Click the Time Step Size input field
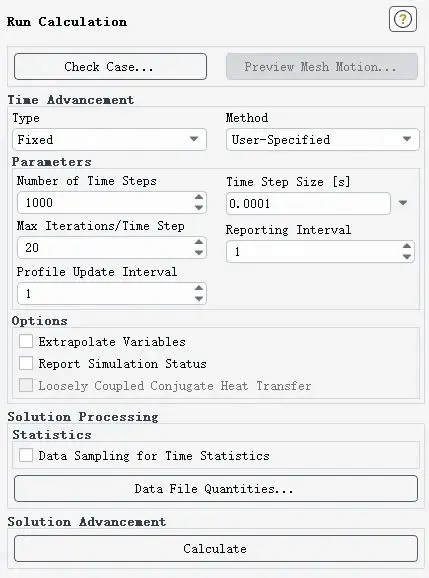The width and height of the screenshot is (429, 578). (308, 203)
